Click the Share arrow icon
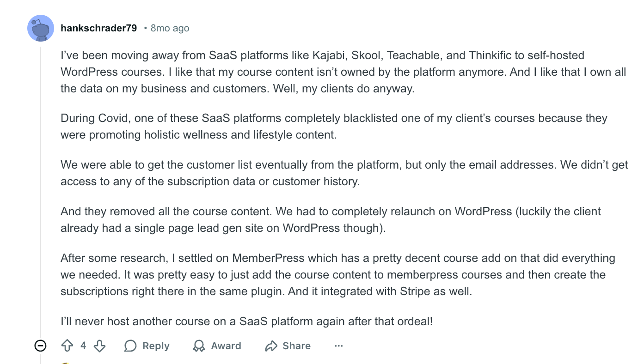Image resolution: width=638 pixels, height=364 pixels. coord(271,346)
